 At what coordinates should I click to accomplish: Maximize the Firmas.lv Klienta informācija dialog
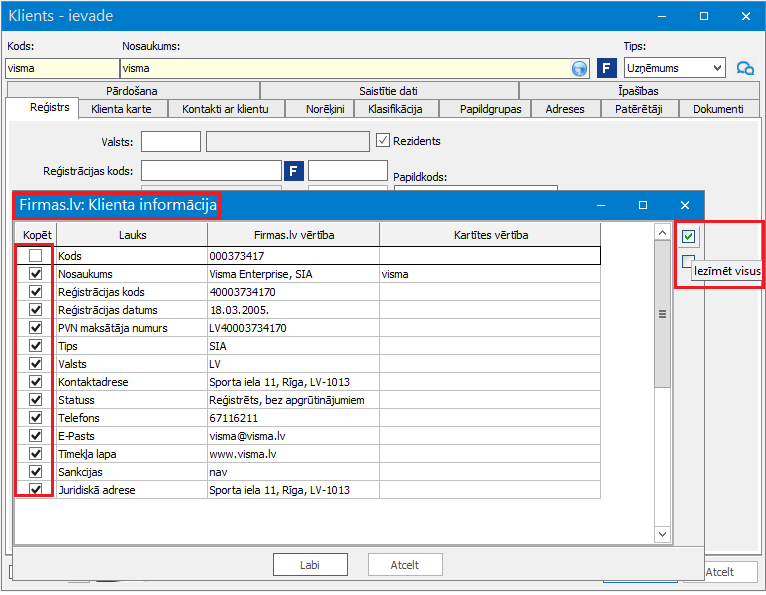coord(643,205)
